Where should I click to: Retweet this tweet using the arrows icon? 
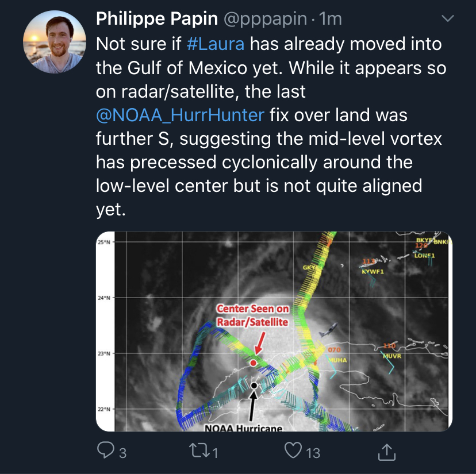[199, 451]
